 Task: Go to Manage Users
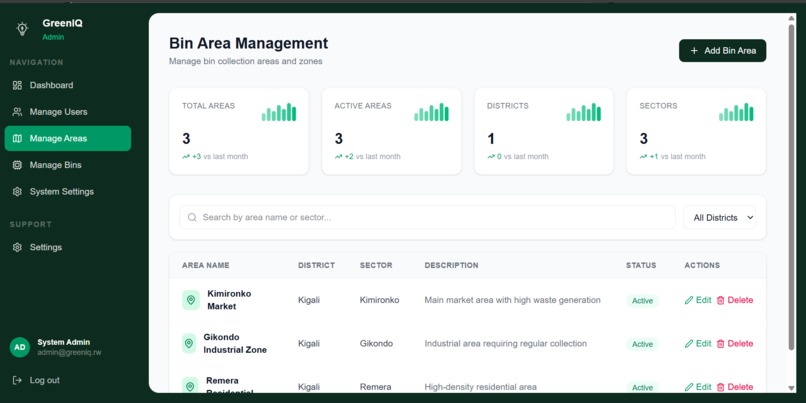(68, 112)
